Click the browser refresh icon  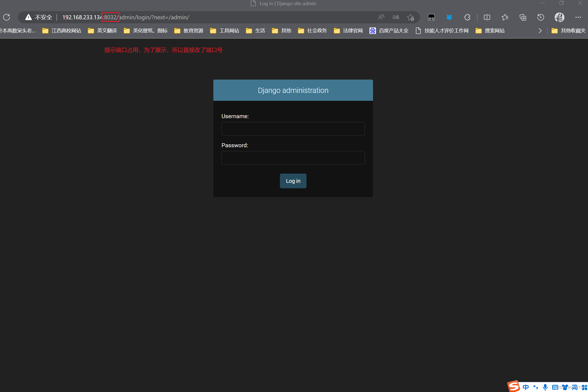[7, 17]
